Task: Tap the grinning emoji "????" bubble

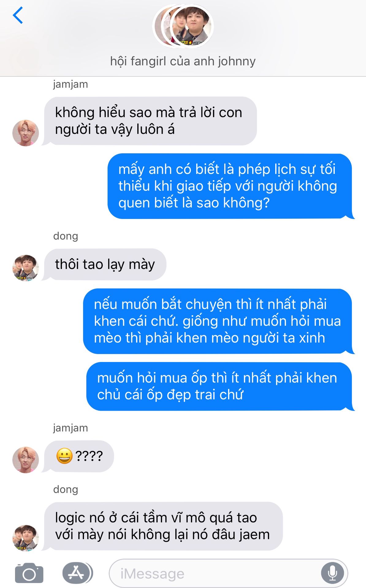Action: coord(79,456)
